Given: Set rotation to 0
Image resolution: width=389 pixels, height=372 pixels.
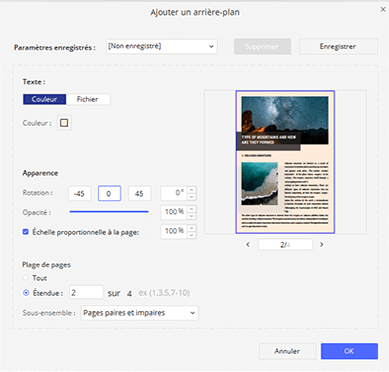Looking at the screenshot, I should 109,194.
